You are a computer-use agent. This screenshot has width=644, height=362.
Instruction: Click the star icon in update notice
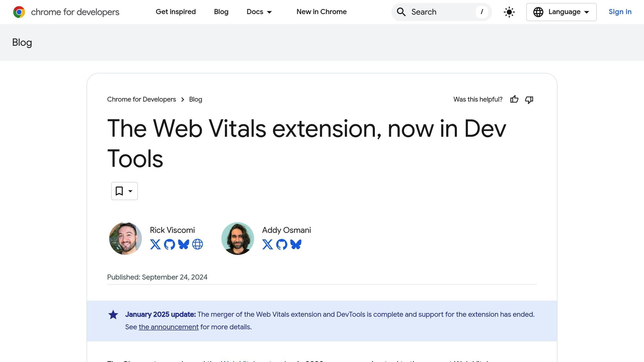click(113, 315)
